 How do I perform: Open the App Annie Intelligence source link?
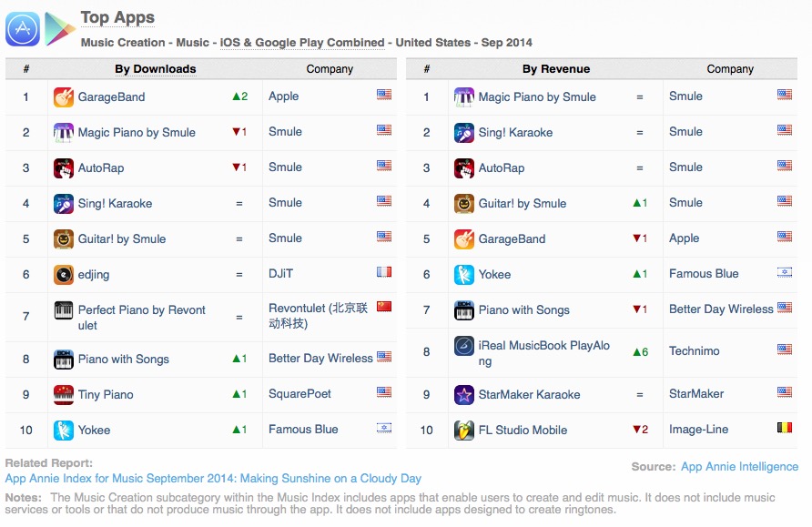click(x=739, y=466)
